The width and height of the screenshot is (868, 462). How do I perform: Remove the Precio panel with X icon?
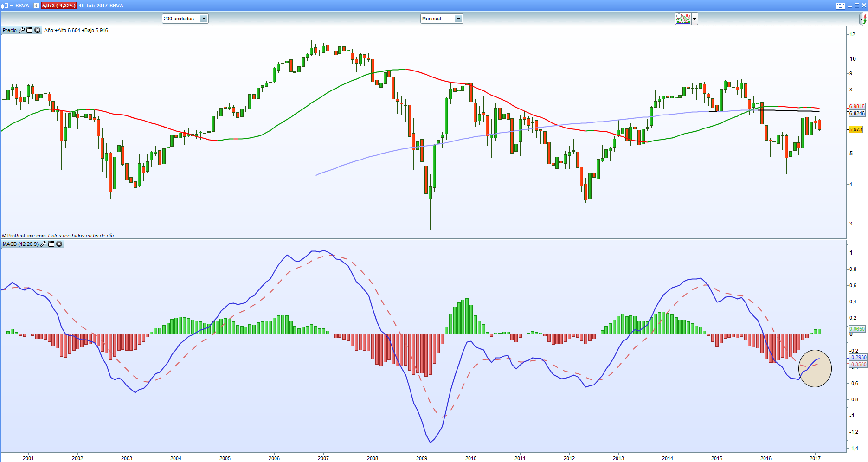click(x=38, y=30)
